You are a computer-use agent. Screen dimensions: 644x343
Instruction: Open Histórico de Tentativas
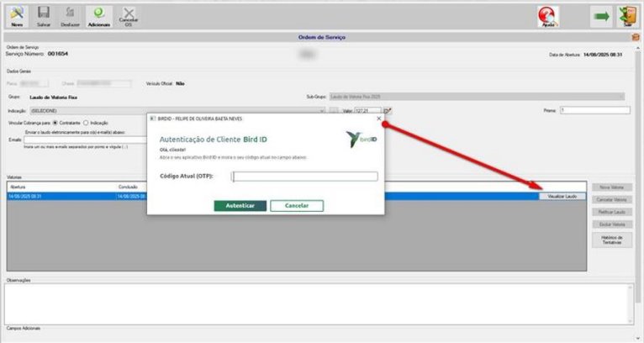pyautogui.click(x=611, y=240)
